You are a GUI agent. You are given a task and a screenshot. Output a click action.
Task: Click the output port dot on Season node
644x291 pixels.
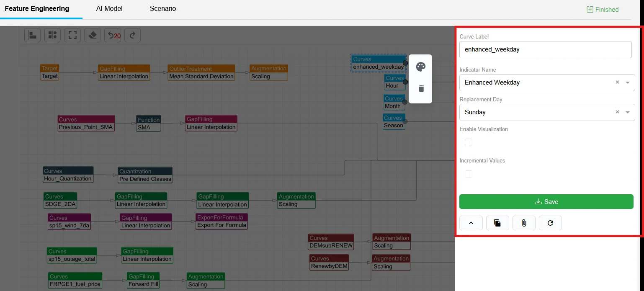pyautogui.click(x=405, y=121)
